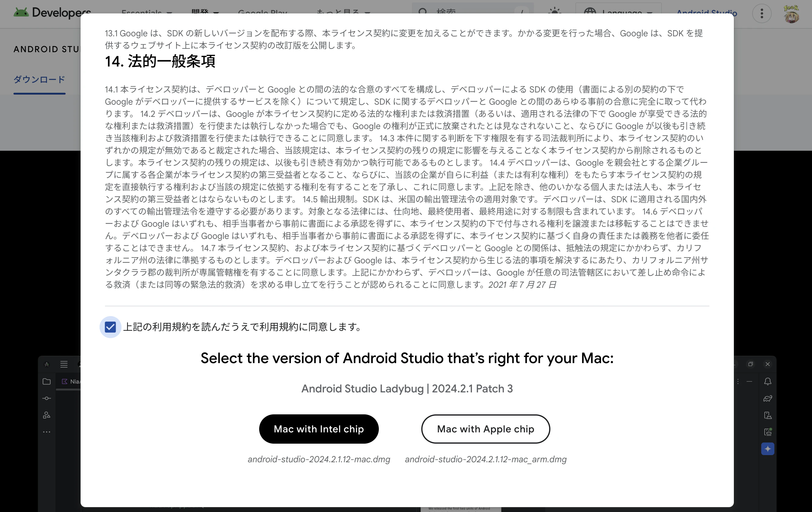Open the Essentials menu dropdown
This screenshot has width=812, height=512.
(147, 12)
